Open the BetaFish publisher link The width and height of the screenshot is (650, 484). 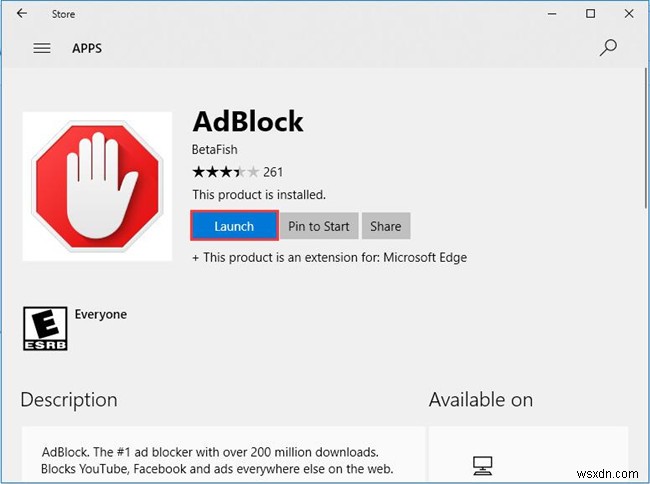(x=215, y=149)
